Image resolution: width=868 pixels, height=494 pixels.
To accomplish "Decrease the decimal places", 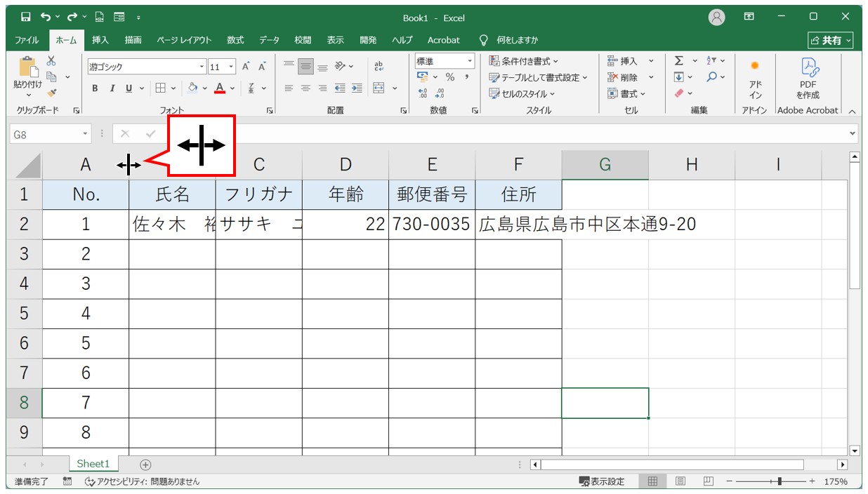I will [x=440, y=93].
